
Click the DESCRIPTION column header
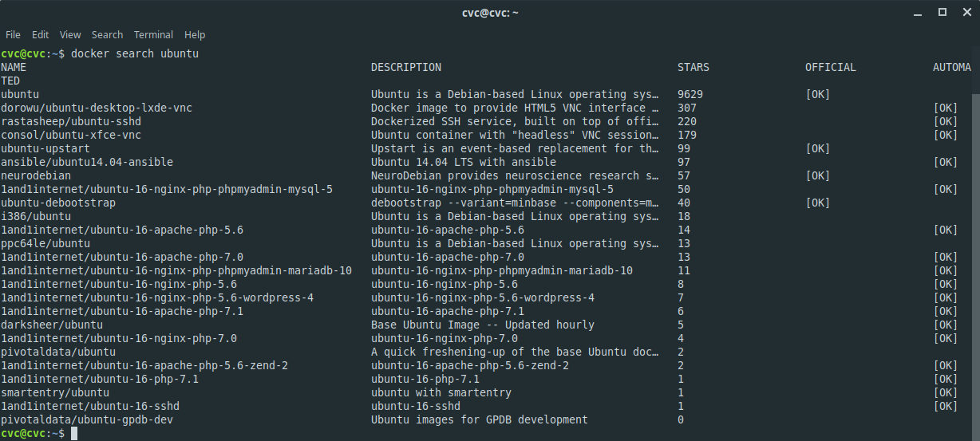click(x=406, y=67)
